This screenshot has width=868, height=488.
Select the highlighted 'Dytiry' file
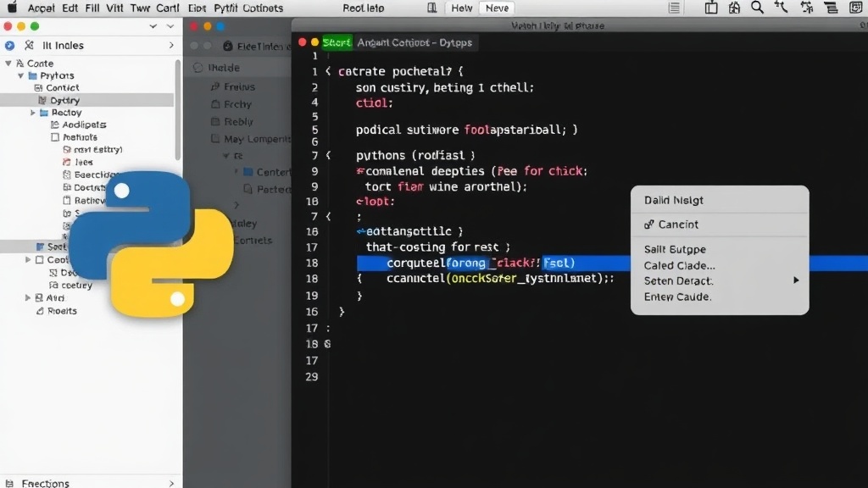click(87, 100)
